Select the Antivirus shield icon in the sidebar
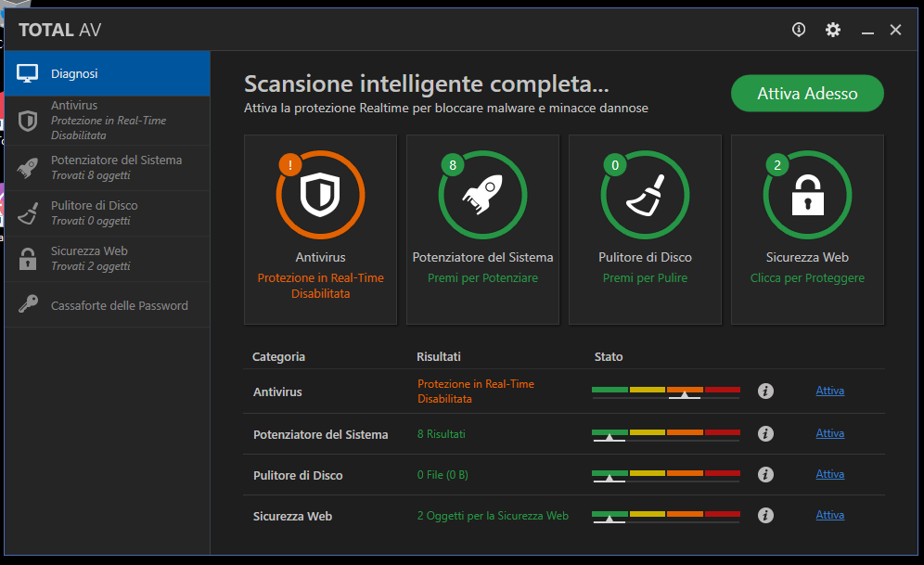924x565 pixels. [x=28, y=121]
